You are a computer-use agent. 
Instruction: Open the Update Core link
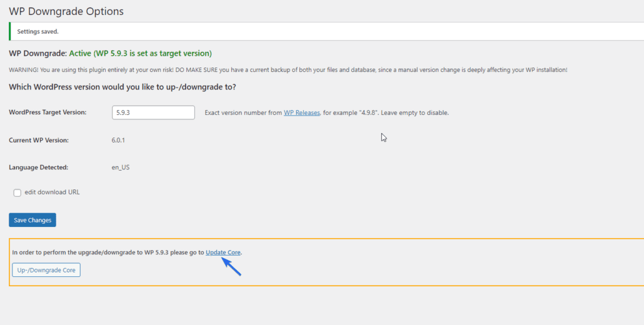[223, 252]
